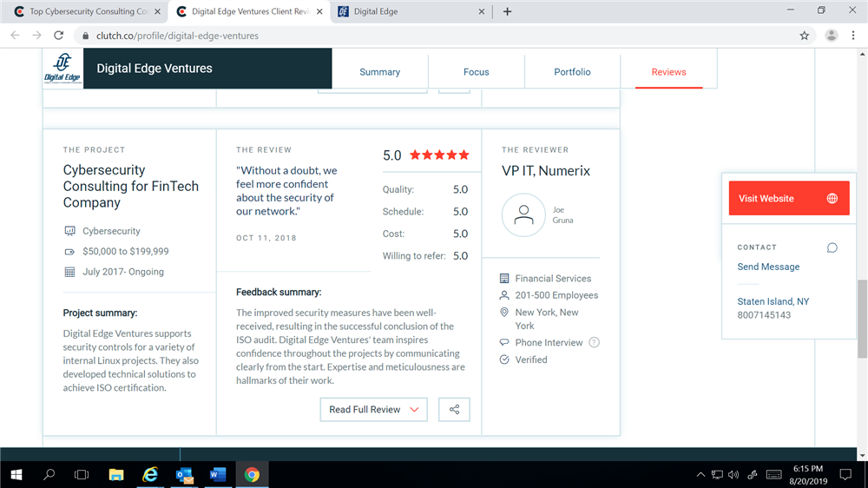Click the '$50,000 to $199,999' budget text

[x=126, y=252]
